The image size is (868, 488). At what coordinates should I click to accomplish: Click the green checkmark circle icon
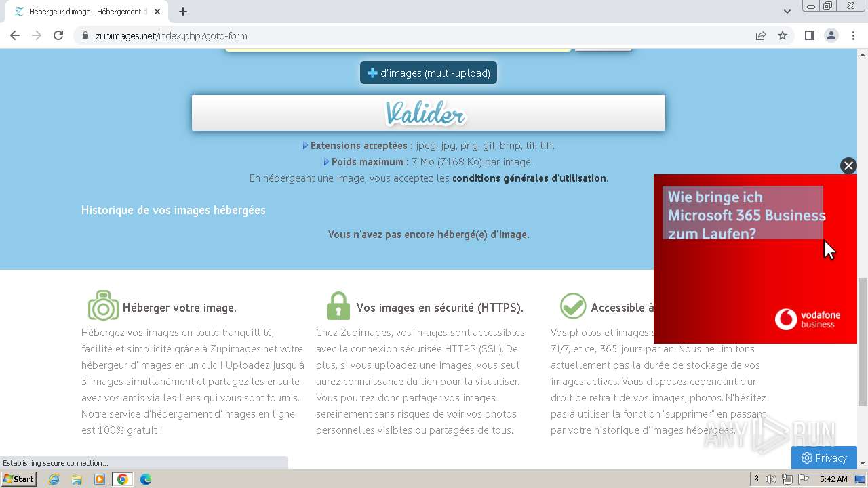coord(573,306)
